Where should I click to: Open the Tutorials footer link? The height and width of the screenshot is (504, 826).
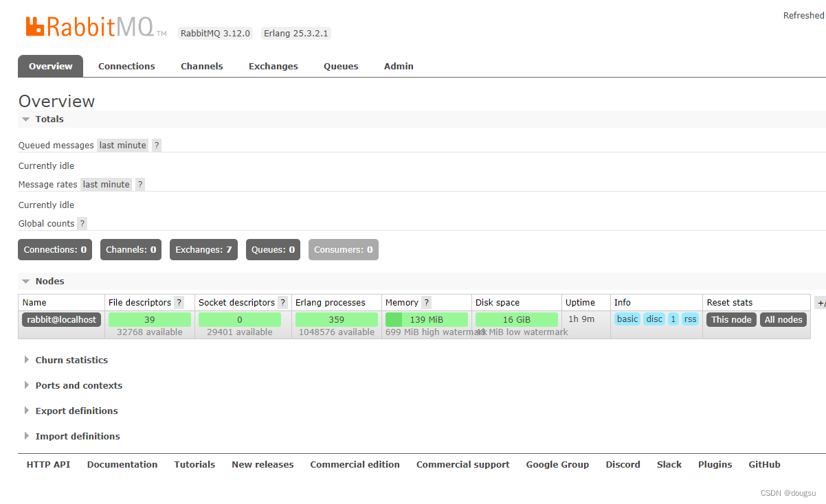[x=194, y=465]
